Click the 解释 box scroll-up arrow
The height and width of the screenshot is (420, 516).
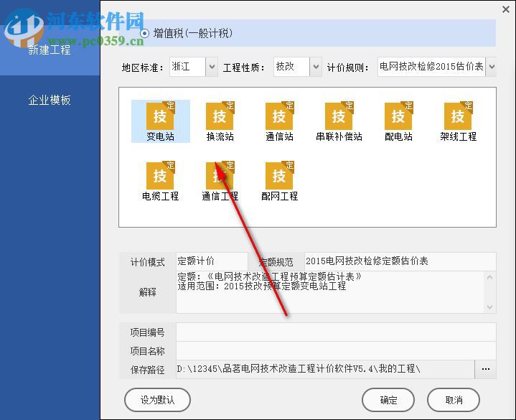click(x=489, y=277)
